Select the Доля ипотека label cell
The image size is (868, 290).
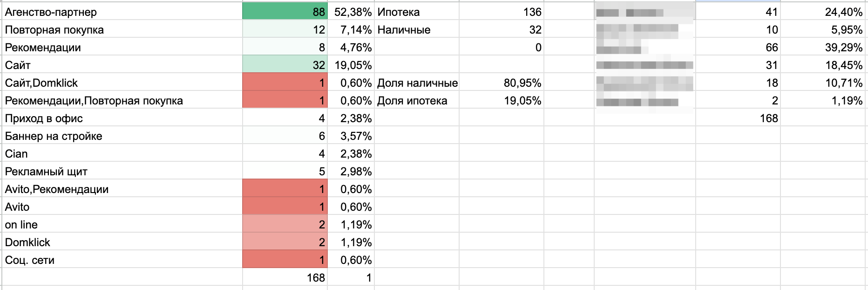tap(416, 100)
